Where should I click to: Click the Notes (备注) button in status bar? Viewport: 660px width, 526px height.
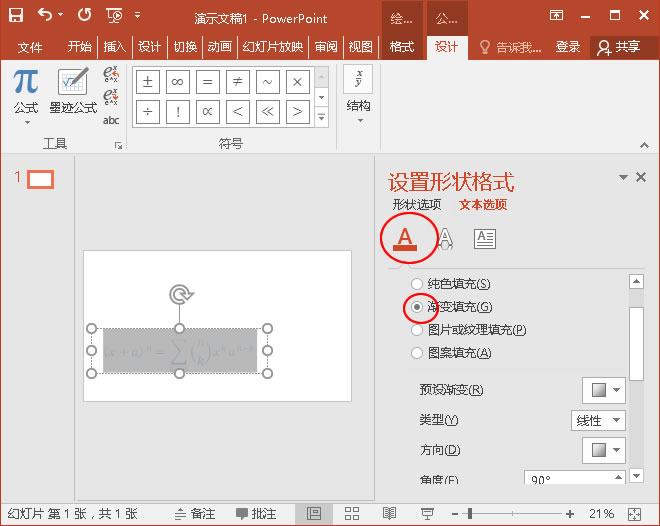194,513
